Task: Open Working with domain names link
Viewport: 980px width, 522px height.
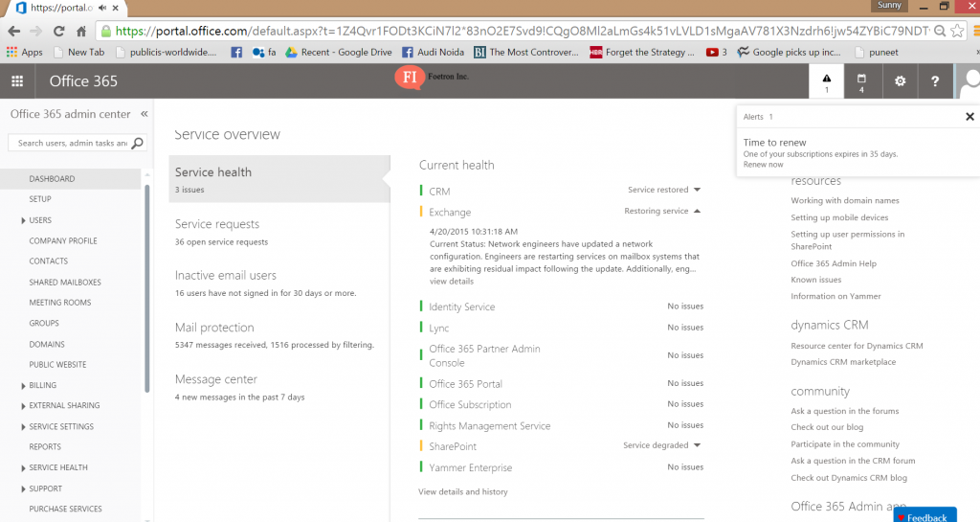Action: click(x=845, y=201)
